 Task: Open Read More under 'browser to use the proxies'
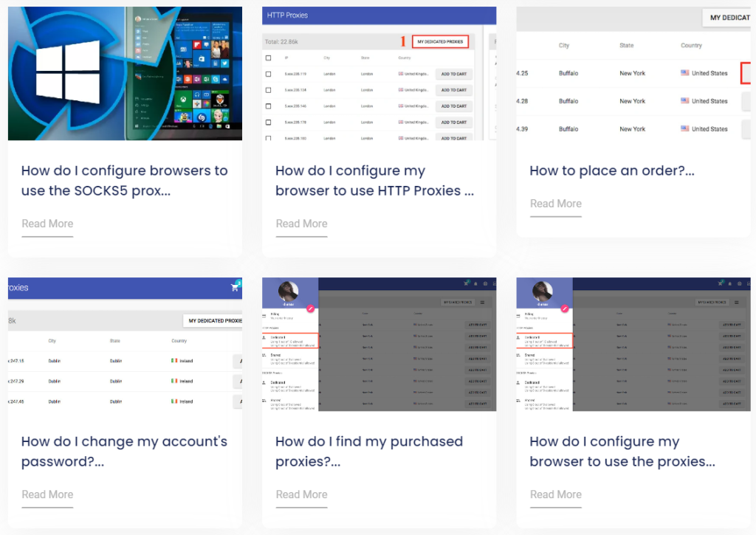tap(555, 494)
